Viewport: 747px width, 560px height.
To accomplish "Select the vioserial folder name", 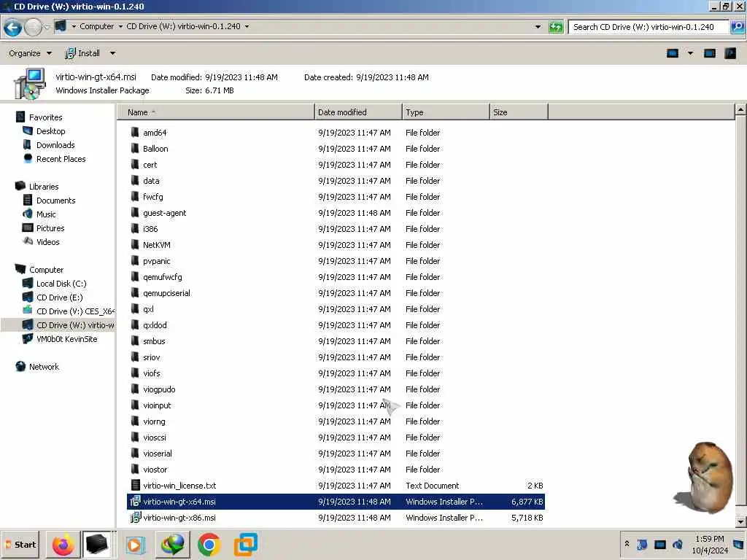I will click(158, 454).
